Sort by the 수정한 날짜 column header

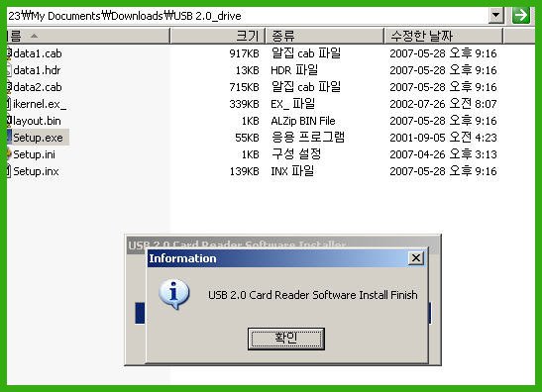tap(444, 36)
